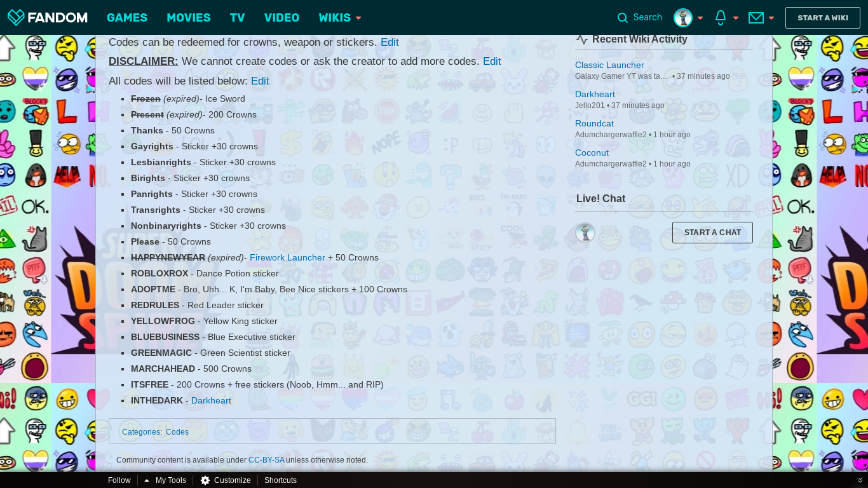Image resolution: width=868 pixels, height=488 pixels.
Task: Click the struck-through Frozen code
Action: coord(146,99)
